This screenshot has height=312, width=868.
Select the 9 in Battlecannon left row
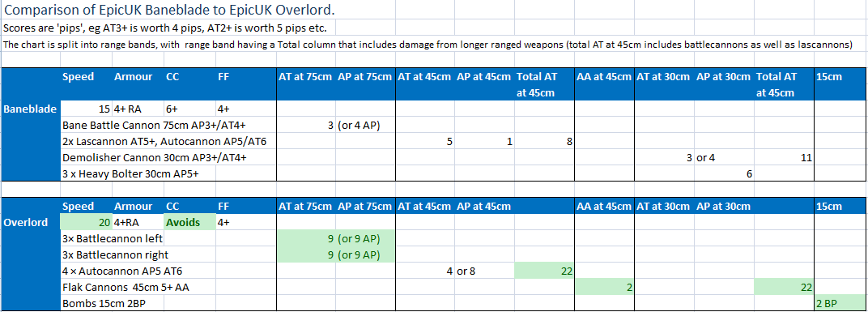305,239
